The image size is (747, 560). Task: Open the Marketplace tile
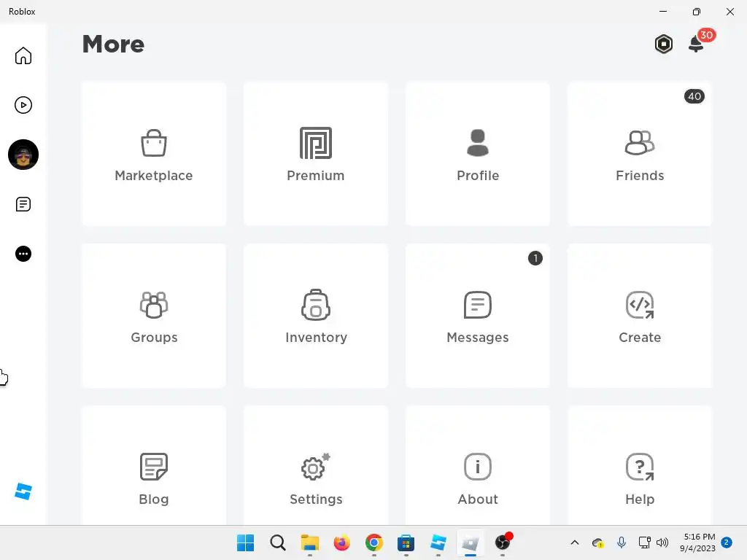point(154,154)
